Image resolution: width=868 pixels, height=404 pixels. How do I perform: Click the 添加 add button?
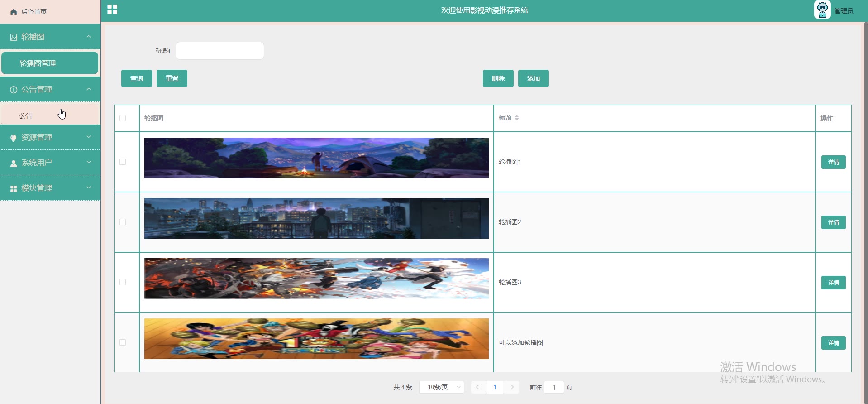534,78
